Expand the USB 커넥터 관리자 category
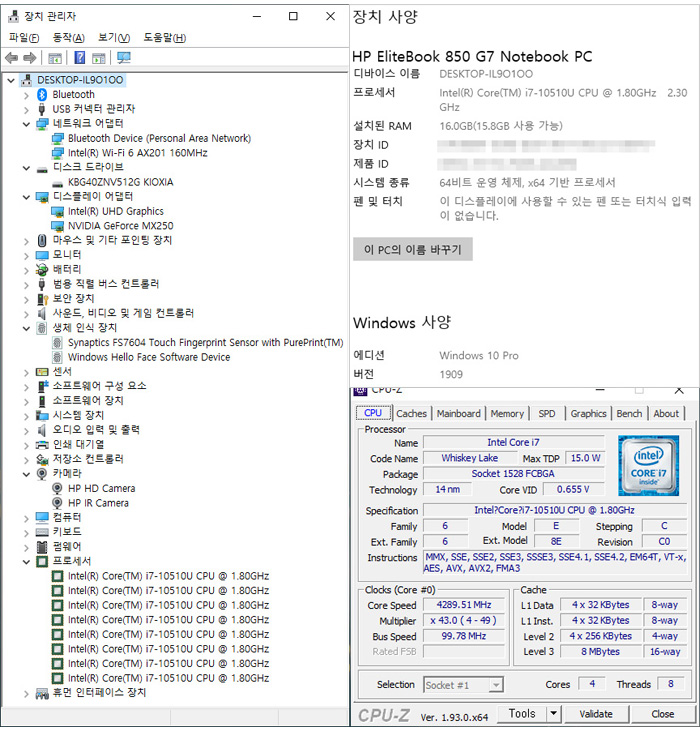Screen dimensions: 700x731 26,110
